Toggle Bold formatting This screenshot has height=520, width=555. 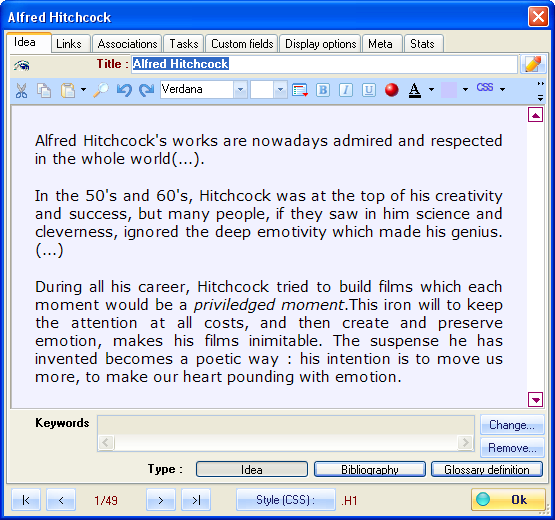pos(323,90)
